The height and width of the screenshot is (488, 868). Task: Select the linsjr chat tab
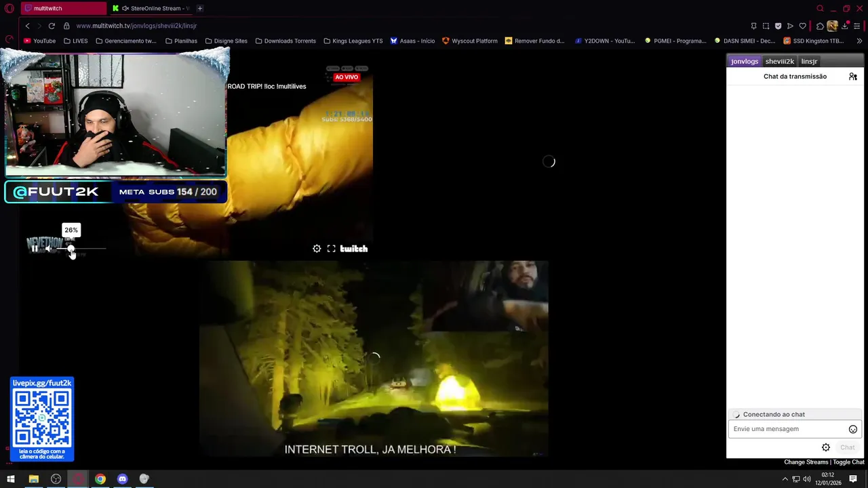click(x=809, y=61)
